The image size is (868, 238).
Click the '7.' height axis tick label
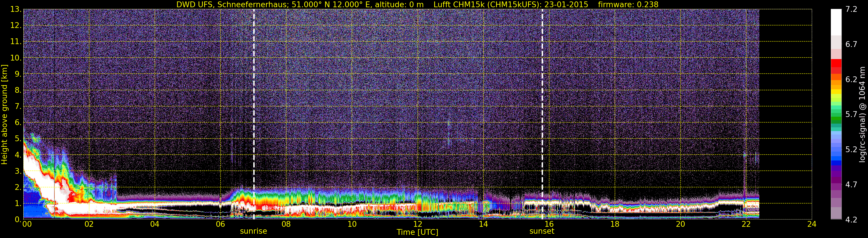(18, 106)
